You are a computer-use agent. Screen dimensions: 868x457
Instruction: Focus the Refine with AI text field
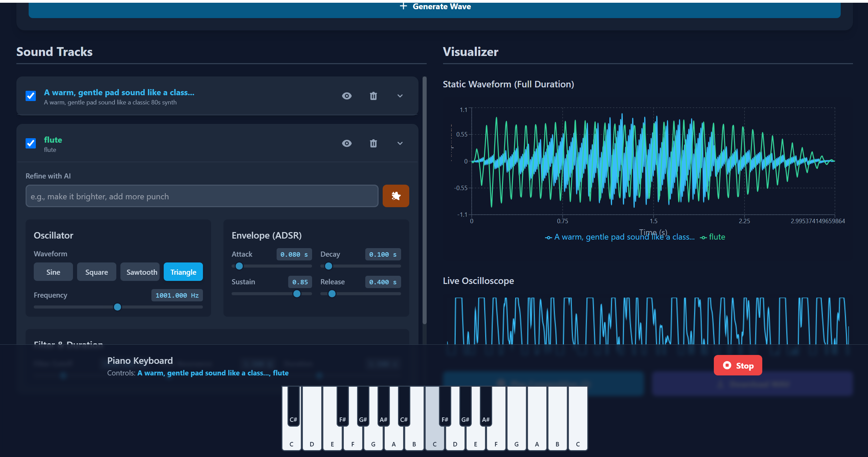[x=202, y=196]
